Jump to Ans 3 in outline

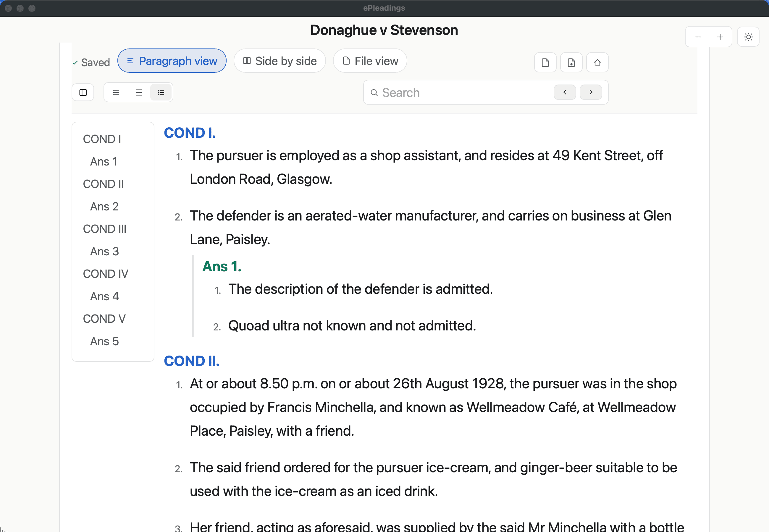pyautogui.click(x=104, y=251)
